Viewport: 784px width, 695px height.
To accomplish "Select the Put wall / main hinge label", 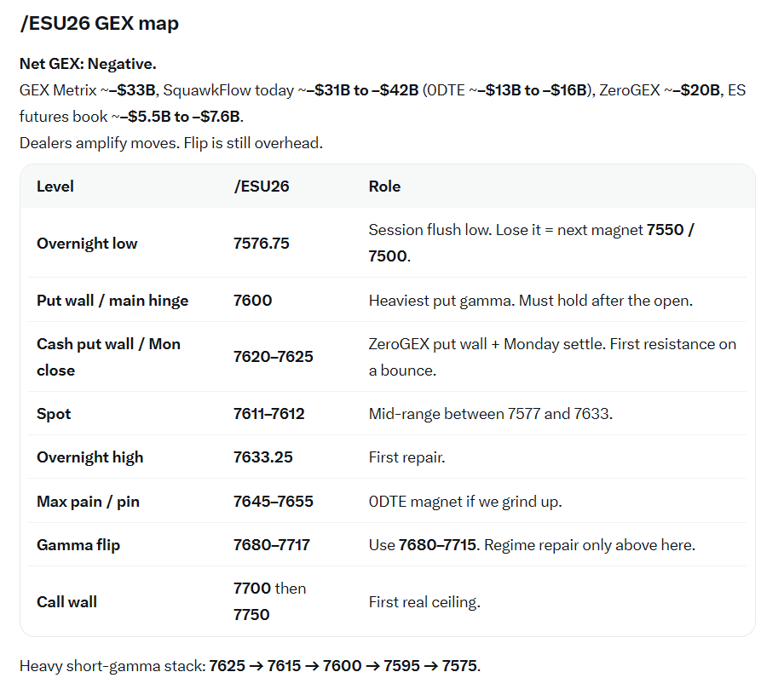I will (x=112, y=301).
